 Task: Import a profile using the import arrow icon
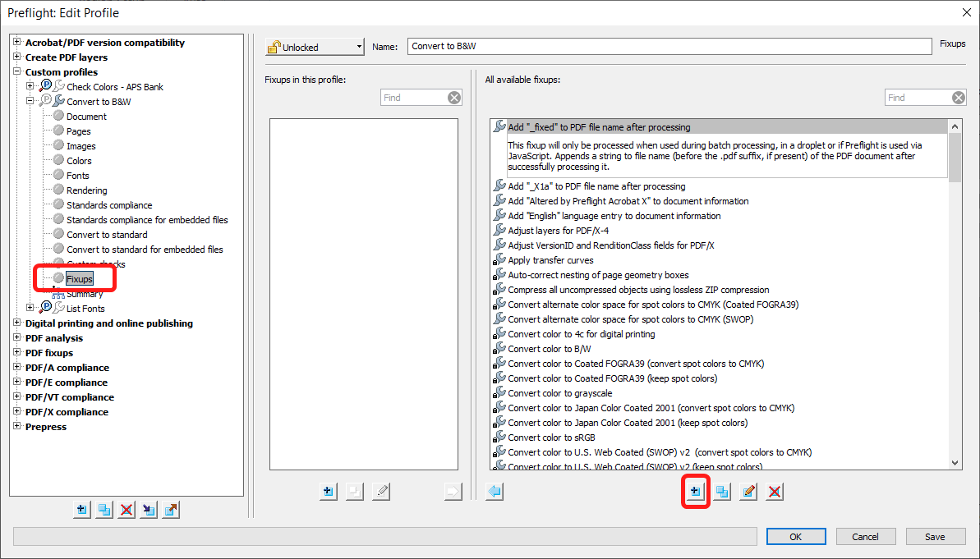click(148, 510)
